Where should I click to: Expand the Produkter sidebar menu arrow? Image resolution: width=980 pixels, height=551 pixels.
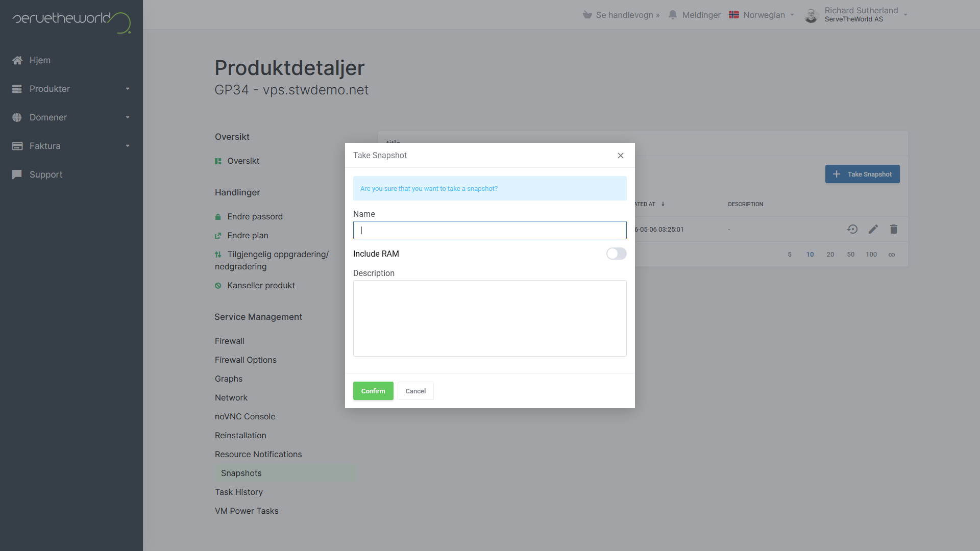(128, 89)
